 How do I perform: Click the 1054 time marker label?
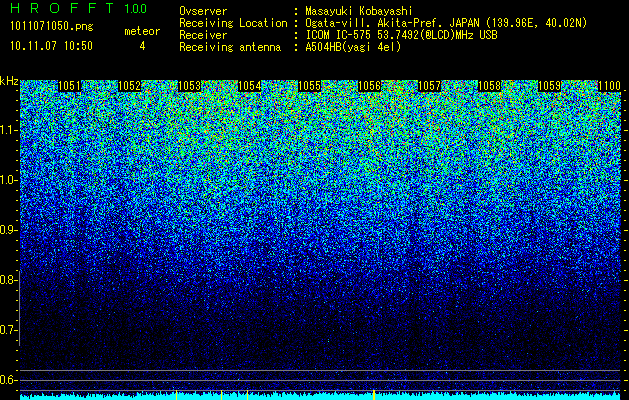[x=250, y=86]
